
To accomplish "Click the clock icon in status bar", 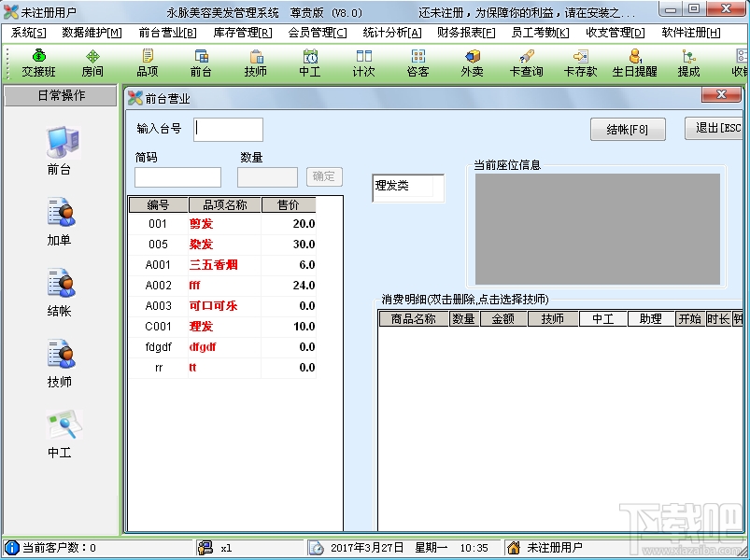I will pos(316,548).
